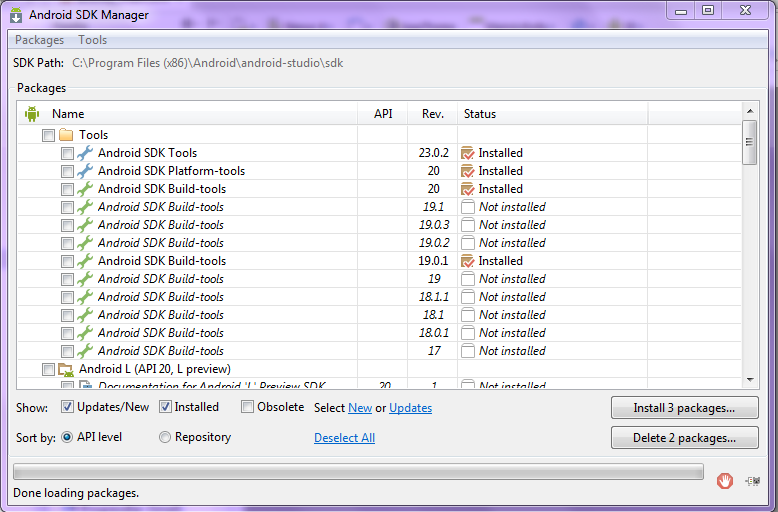Check the Android L (API 20) group checkbox
Image resolution: width=778 pixels, height=512 pixels.
pyautogui.click(x=48, y=370)
